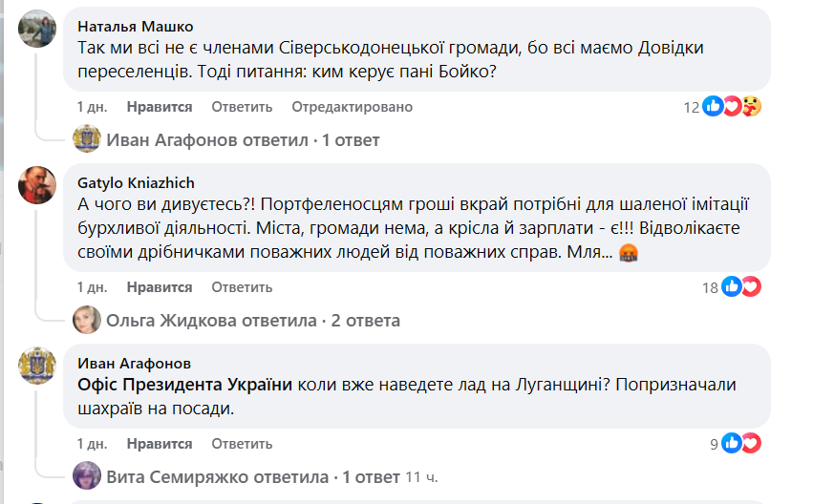Click Gatylo Kniazhich's profile avatar
Viewport: 813px width, 504px height.
pos(37,184)
